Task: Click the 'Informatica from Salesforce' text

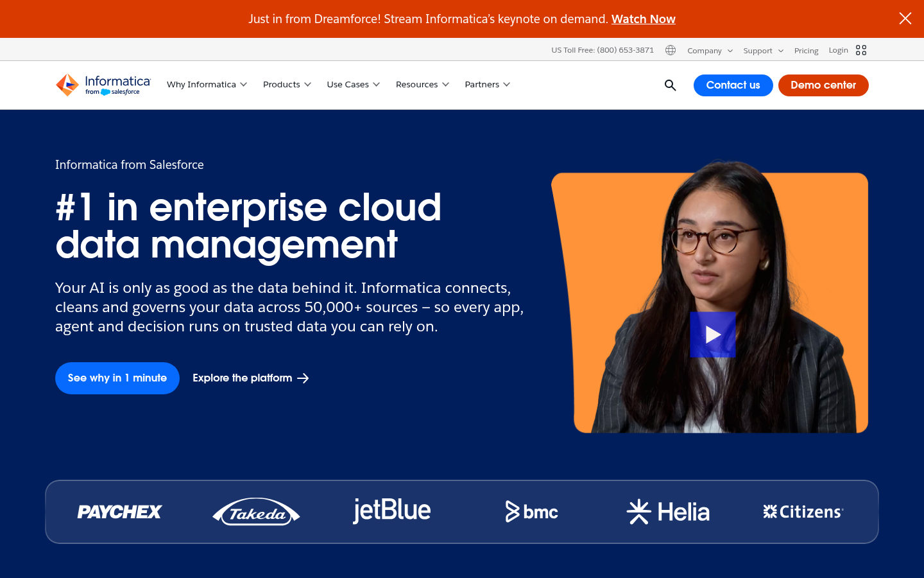Action: 130,165
